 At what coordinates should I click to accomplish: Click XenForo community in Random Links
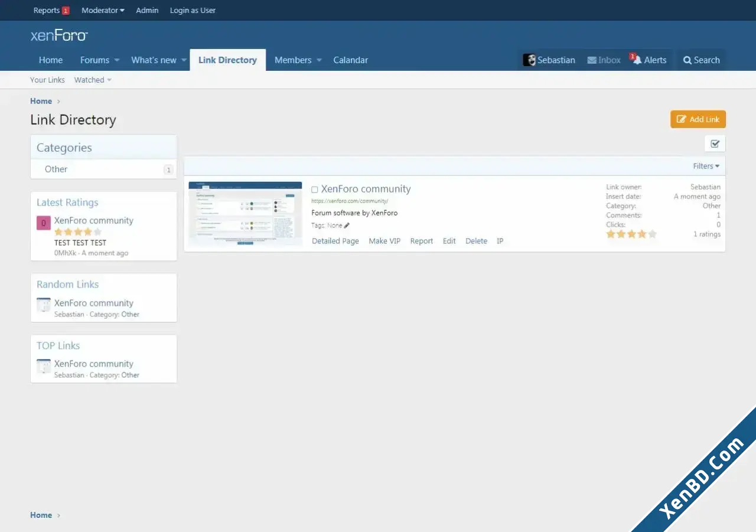[94, 303]
